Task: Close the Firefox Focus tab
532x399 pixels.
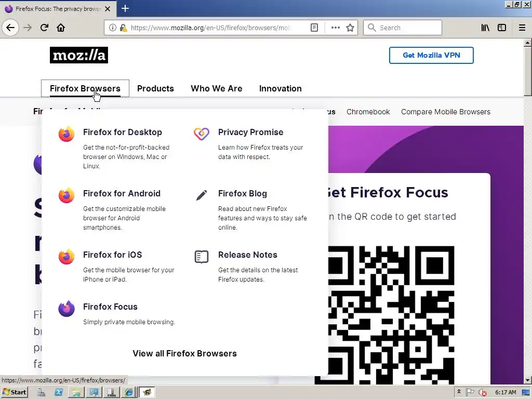Action: [108, 9]
